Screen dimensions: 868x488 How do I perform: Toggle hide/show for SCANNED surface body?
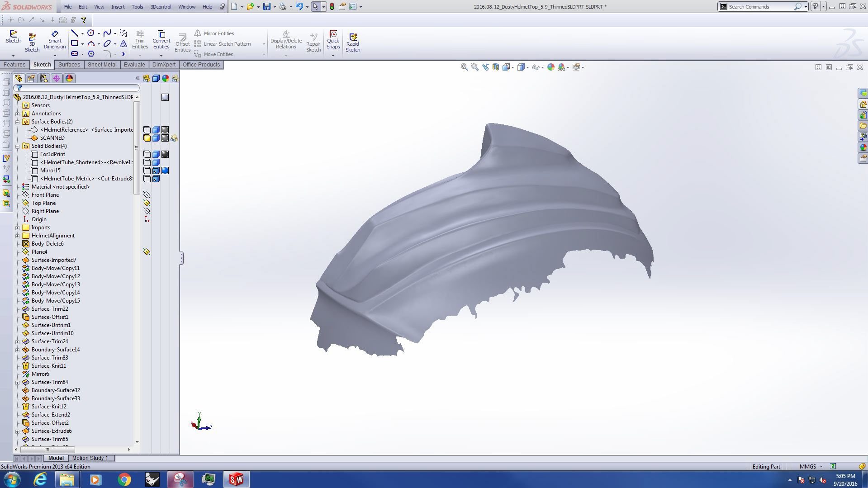tap(147, 138)
